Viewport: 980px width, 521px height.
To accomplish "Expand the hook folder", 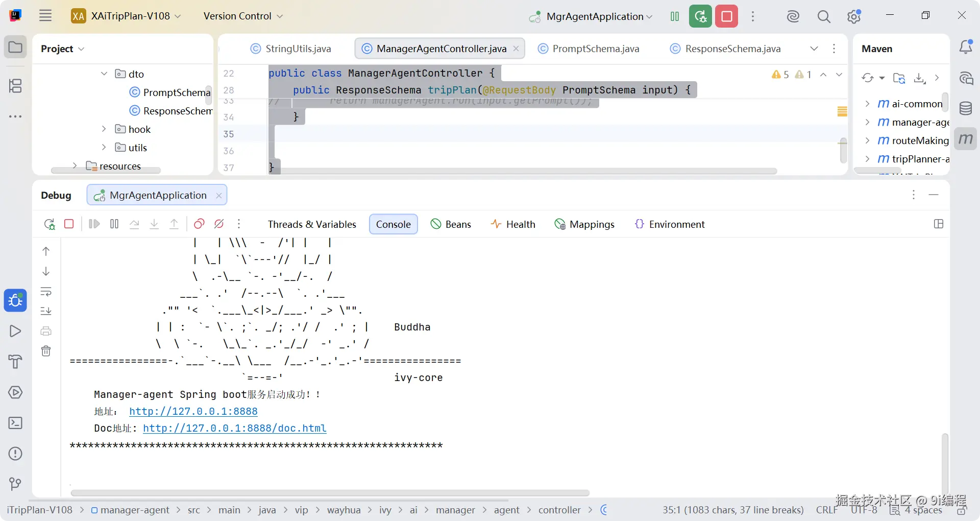I will (104, 129).
